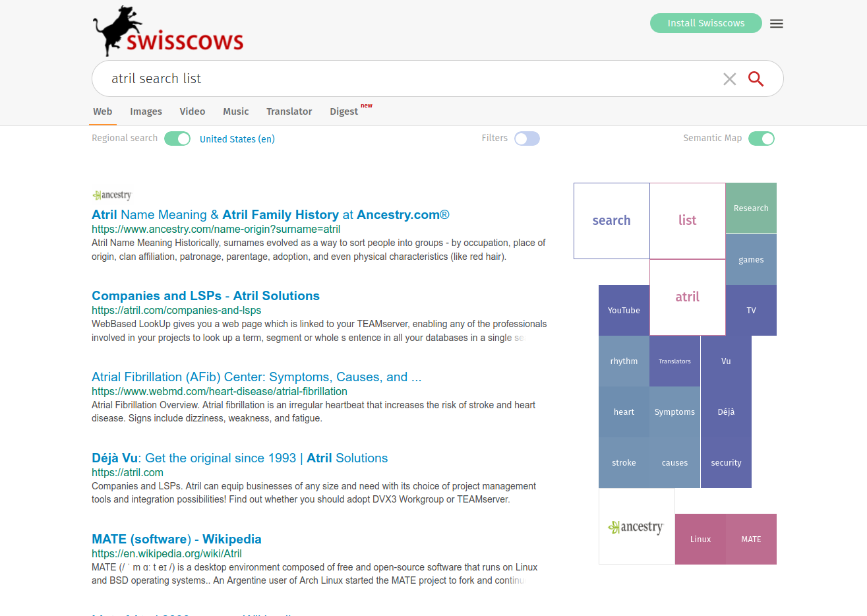Viewport: 867px width, 616px height.
Task: Select the games tile
Action: tap(751, 260)
